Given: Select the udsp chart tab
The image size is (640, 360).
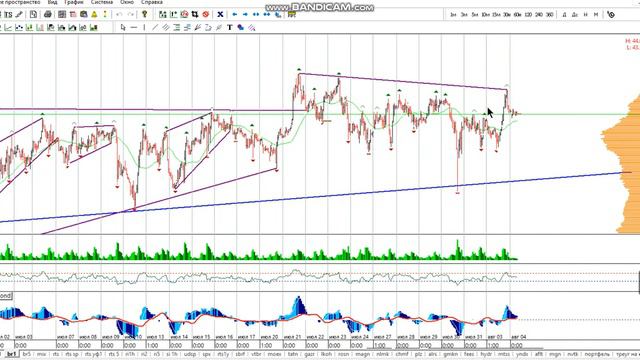Looking at the screenshot, I should pyautogui.click(x=190, y=354).
